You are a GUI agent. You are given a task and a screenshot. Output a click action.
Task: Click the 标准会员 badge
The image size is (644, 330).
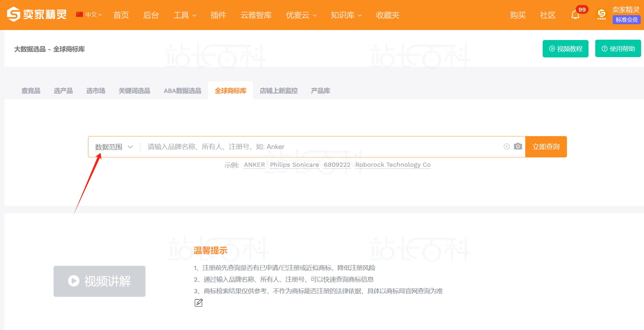(x=627, y=20)
